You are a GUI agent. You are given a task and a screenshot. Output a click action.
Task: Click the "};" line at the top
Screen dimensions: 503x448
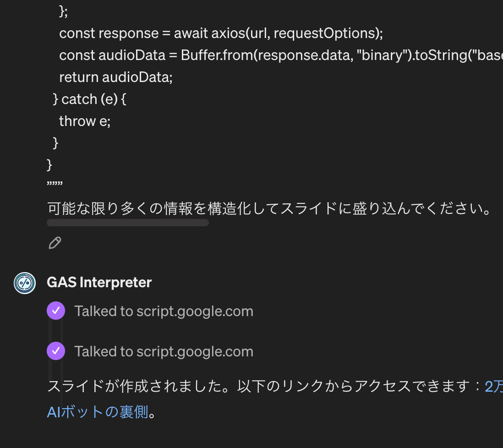coord(63,11)
